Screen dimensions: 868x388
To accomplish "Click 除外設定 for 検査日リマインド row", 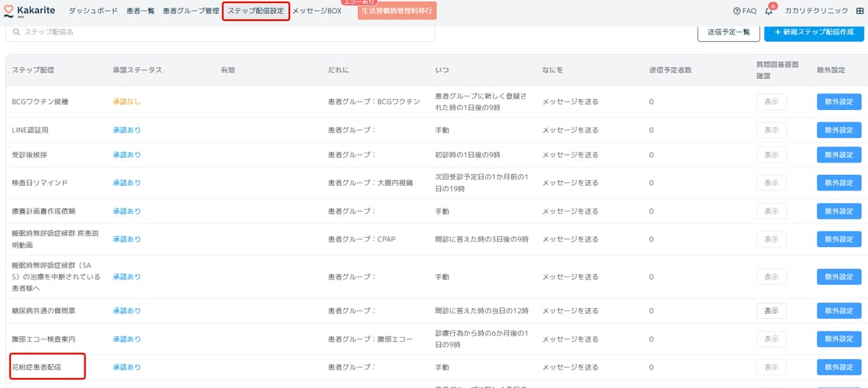I will pyautogui.click(x=839, y=183).
